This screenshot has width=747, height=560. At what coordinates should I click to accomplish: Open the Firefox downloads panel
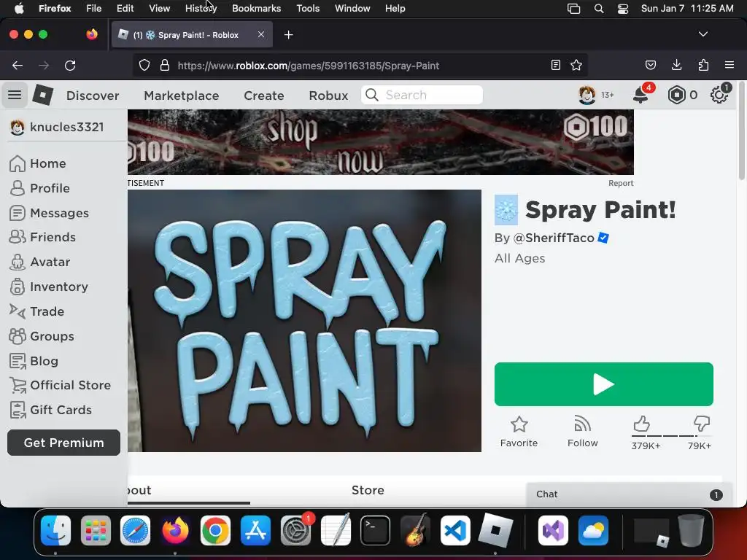pos(676,65)
